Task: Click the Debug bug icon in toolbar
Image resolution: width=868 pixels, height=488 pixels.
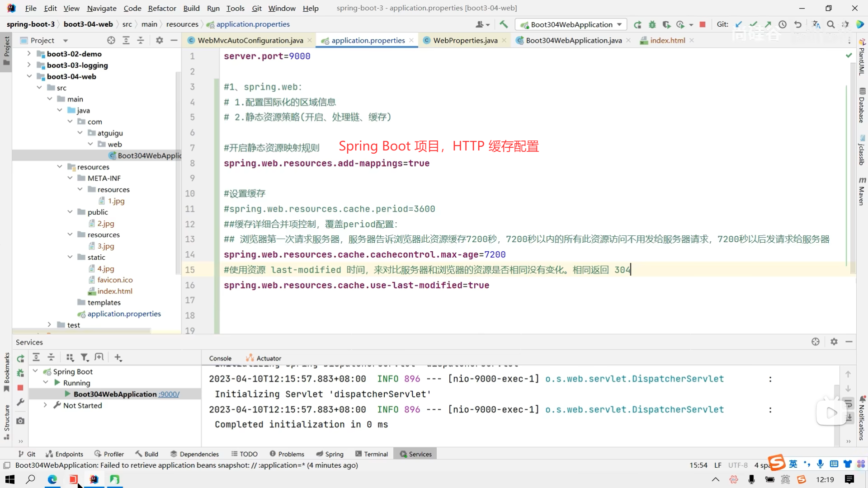Action: click(x=652, y=24)
